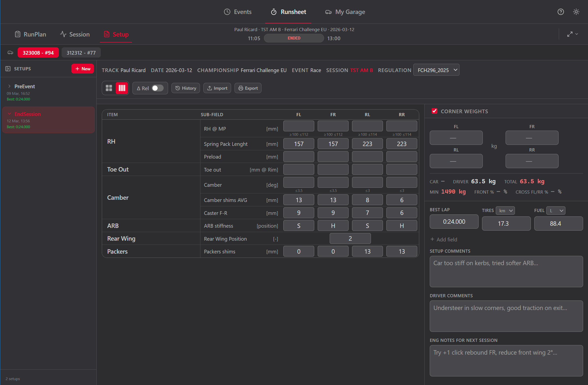The image size is (588, 385).
Task: Toggle the light theme sun icon
Action: pos(576,12)
